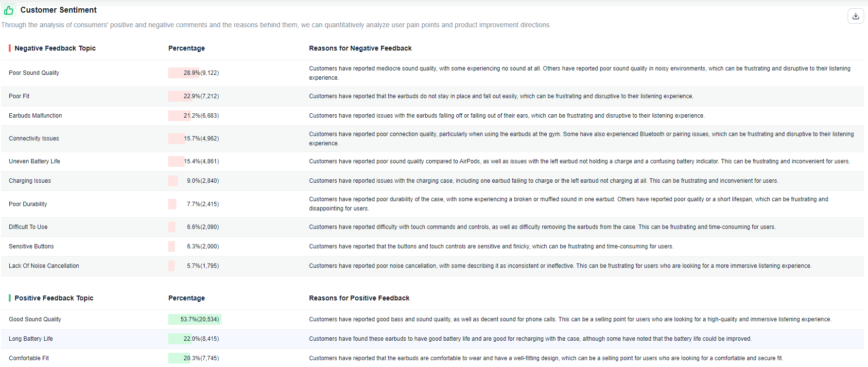Click the reason about touch commands difficulty
Image resolution: width=868 pixels, height=367 pixels.
point(542,227)
